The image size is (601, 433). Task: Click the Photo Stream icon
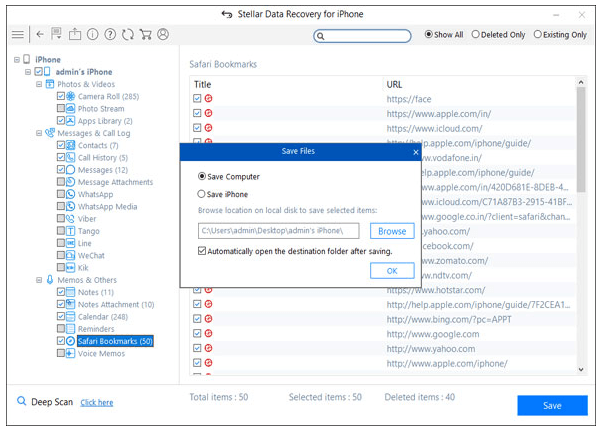71,108
